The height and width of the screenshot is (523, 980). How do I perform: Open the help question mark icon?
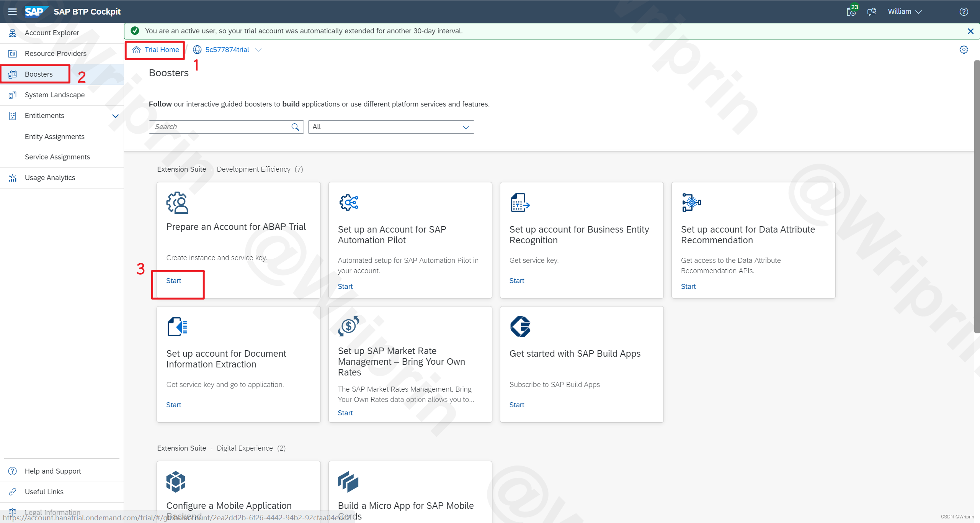click(x=964, y=11)
